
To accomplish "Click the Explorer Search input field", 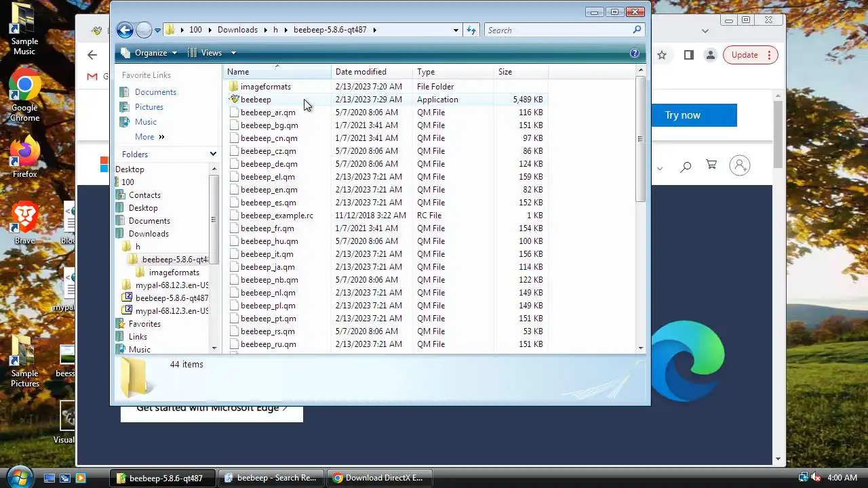I will pyautogui.click(x=557, y=30).
